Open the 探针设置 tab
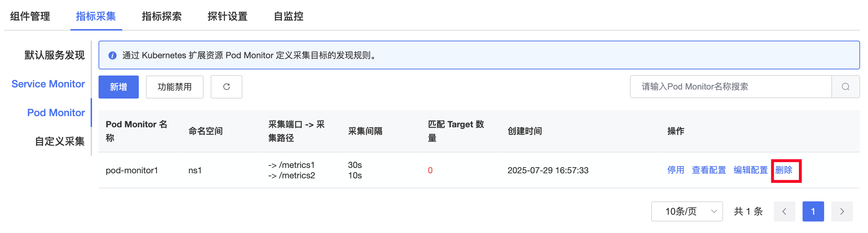 227,16
